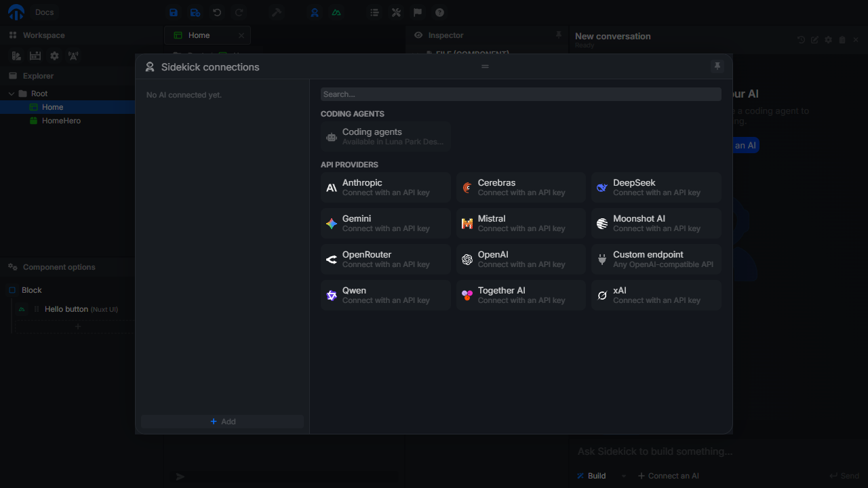Viewport: 868px width, 488px height.
Task: Click the Redo arrow in the top toolbar
Action: tap(239, 12)
